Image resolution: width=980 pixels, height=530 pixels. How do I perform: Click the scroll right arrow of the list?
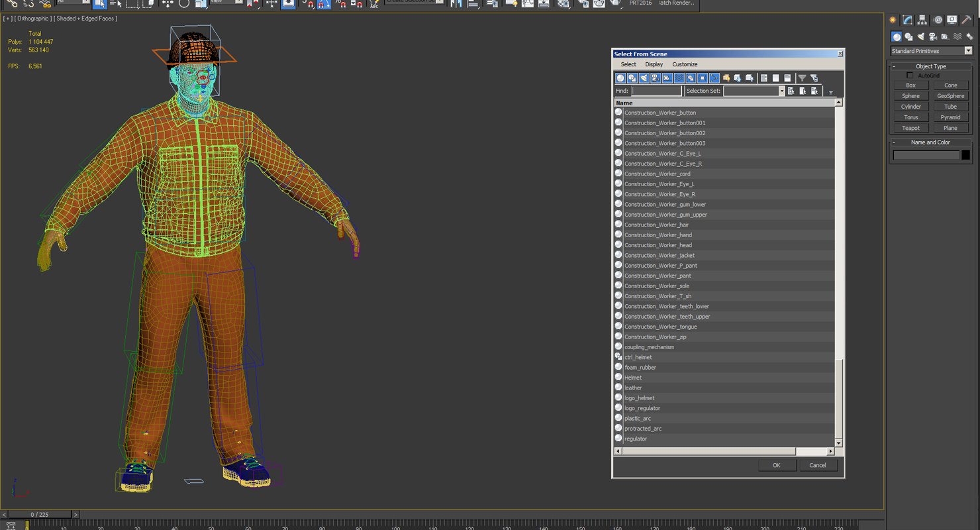(x=830, y=451)
